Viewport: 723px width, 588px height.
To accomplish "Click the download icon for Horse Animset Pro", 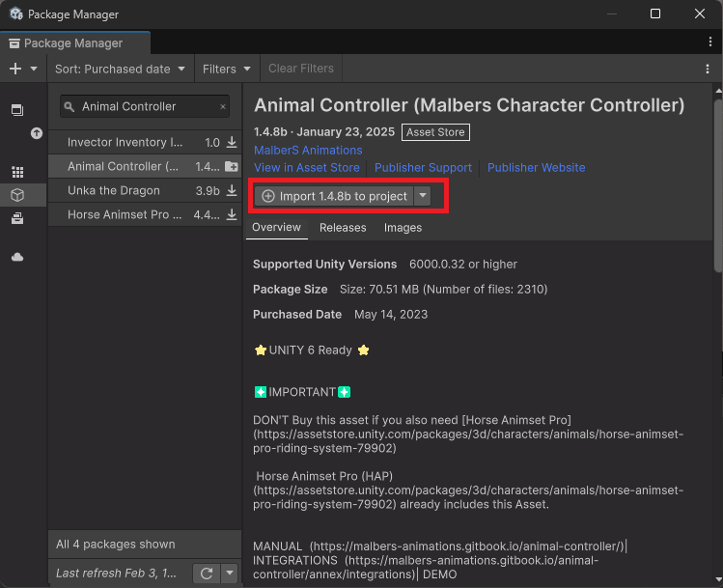I will tap(232, 214).
